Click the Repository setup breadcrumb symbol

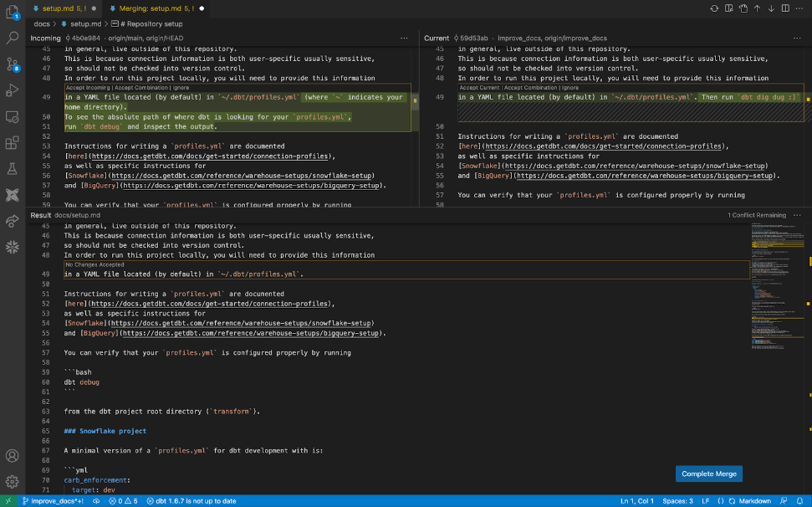[147, 23]
